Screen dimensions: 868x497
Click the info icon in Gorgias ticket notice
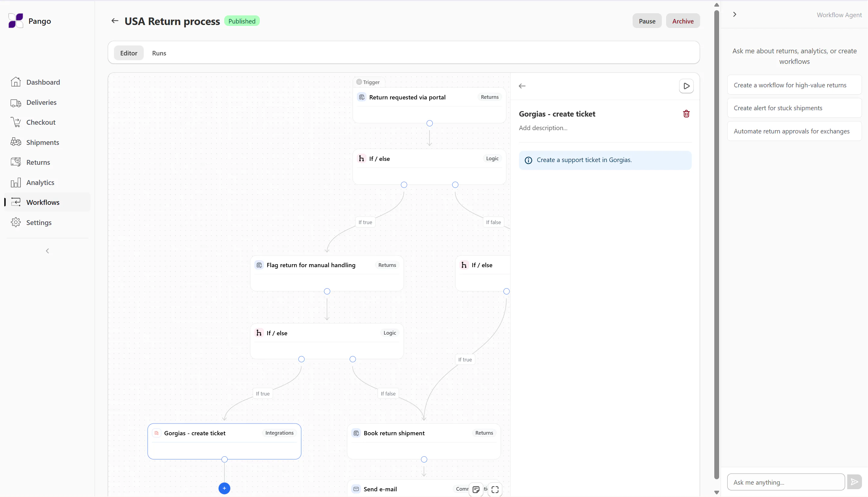click(x=528, y=160)
